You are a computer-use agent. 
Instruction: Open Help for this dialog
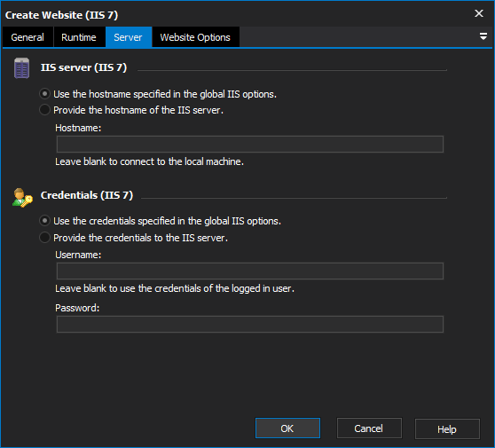[x=447, y=428]
